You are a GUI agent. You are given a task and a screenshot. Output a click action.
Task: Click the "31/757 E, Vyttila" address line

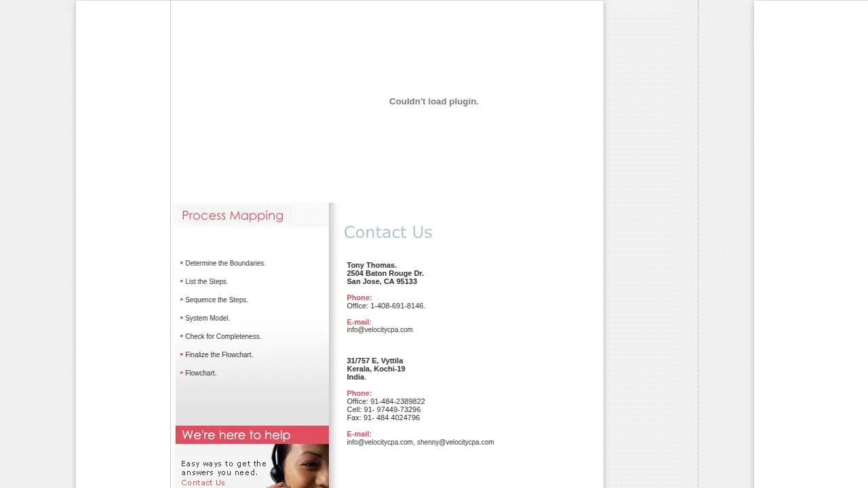click(375, 361)
